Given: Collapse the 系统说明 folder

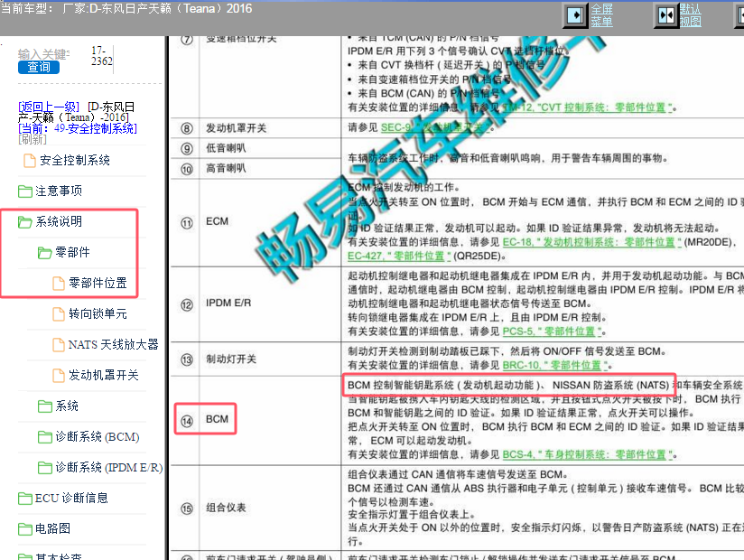Looking at the screenshot, I should (x=59, y=221).
